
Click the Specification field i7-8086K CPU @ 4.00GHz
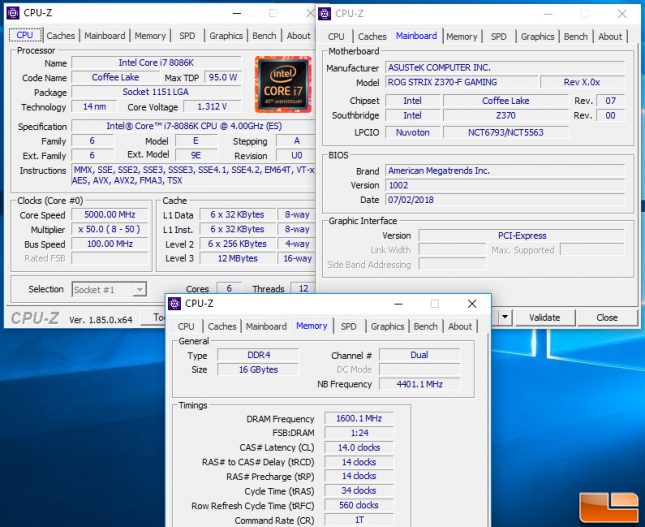(194, 126)
